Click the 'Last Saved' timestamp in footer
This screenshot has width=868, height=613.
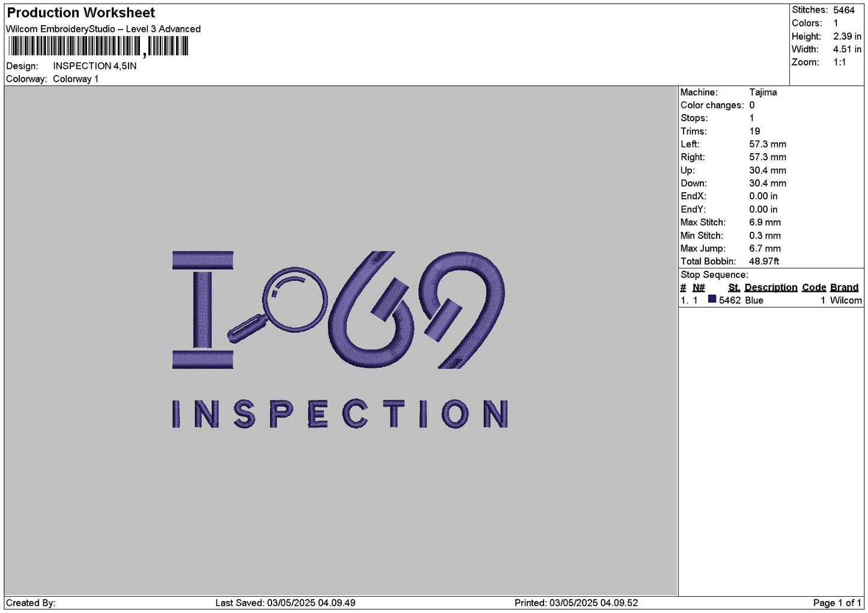click(285, 603)
